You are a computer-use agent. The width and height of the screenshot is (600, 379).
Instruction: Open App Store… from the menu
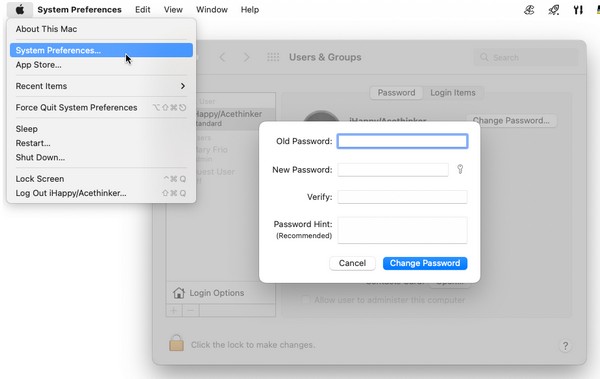(x=101, y=65)
